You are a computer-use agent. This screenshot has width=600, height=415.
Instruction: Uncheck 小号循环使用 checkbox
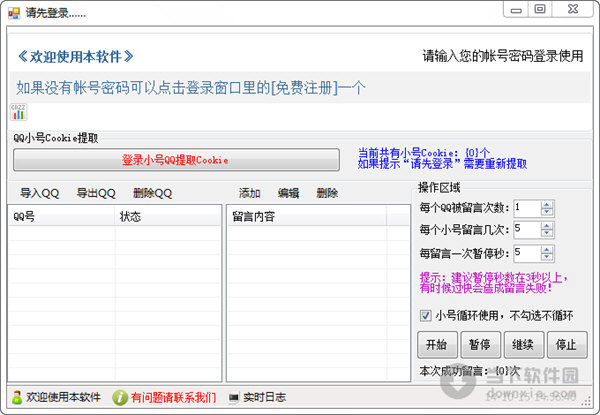coord(426,316)
